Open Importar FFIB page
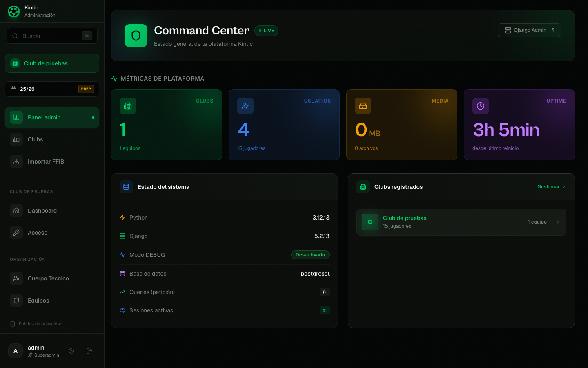This screenshot has width=588, height=368. tap(52, 162)
